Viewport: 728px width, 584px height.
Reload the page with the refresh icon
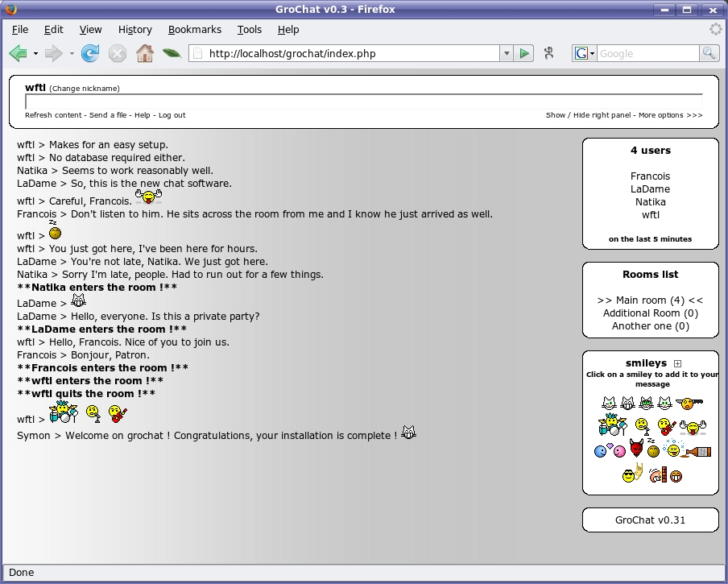(x=91, y=54)
